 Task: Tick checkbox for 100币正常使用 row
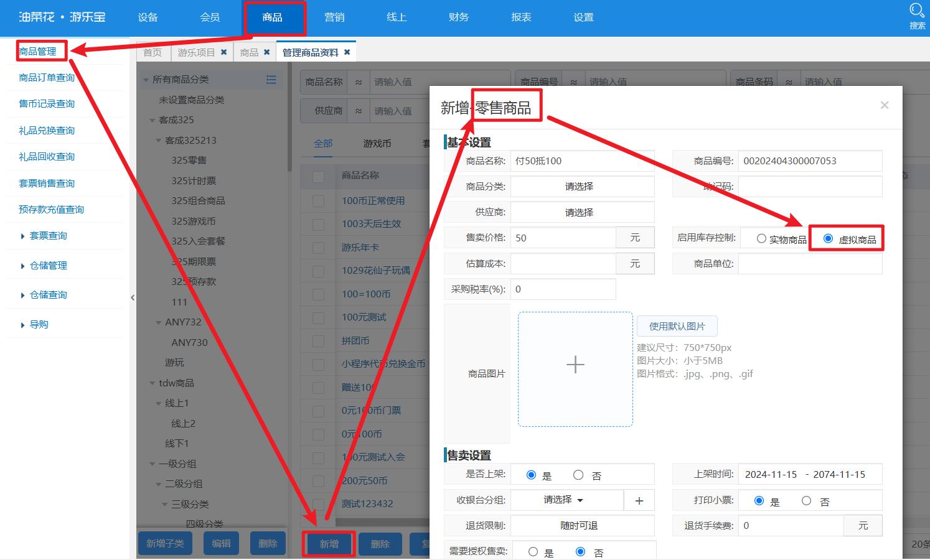pos(318,201)
